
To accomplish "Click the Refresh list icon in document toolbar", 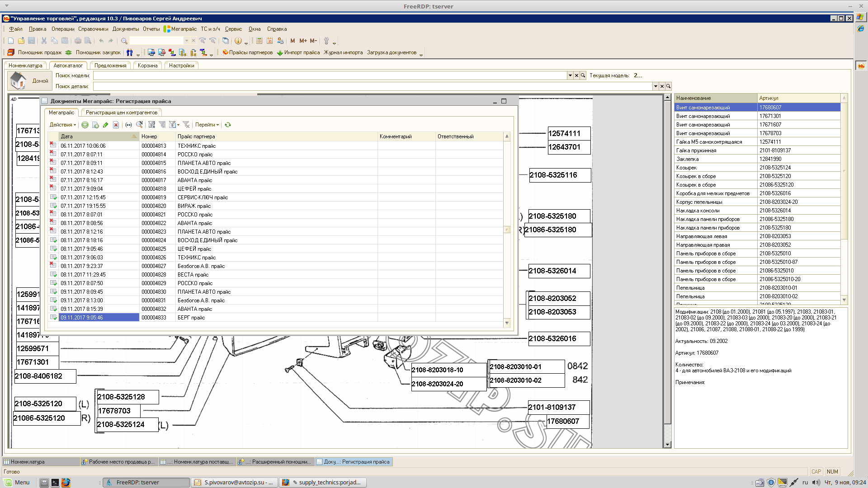I will (228, 125).
